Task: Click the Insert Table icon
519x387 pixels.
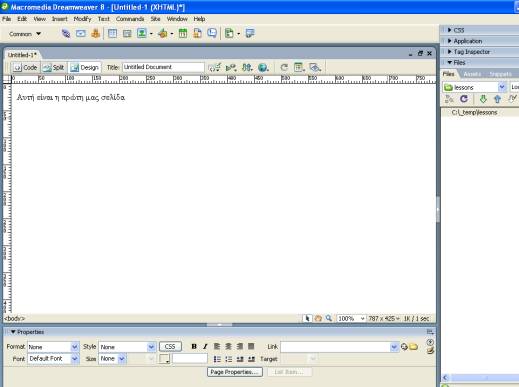Action: (x=112, y=33)
